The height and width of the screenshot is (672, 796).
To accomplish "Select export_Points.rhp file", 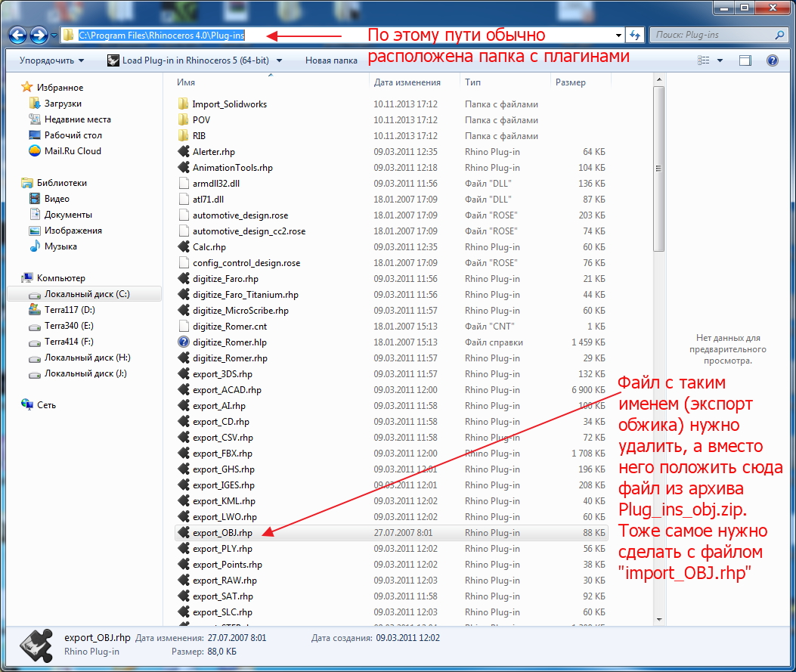I will click(228, 565).
